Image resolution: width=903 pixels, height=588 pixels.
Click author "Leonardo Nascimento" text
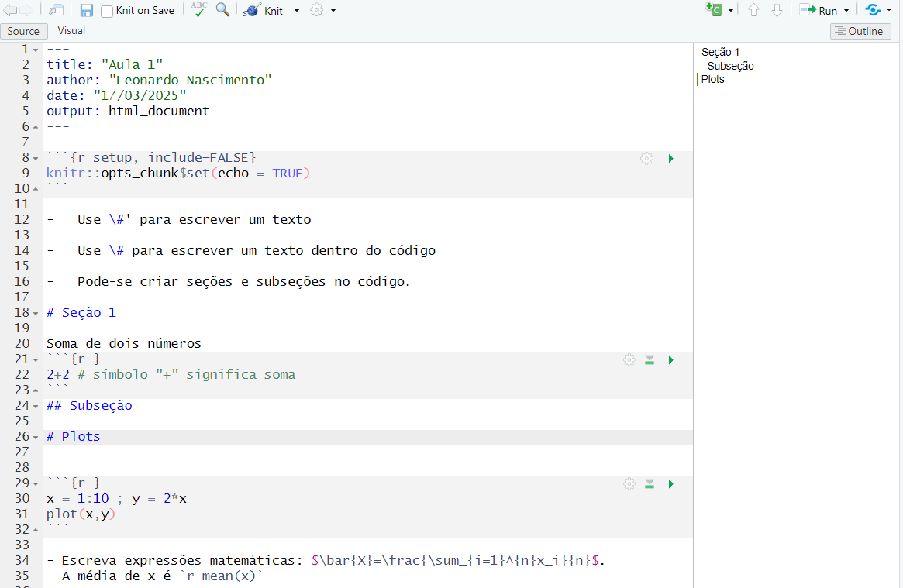pos(191,80)
